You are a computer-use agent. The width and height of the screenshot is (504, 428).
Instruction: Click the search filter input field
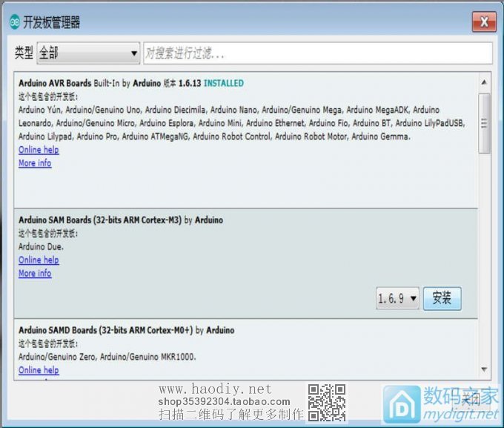[x=317, y=53]
